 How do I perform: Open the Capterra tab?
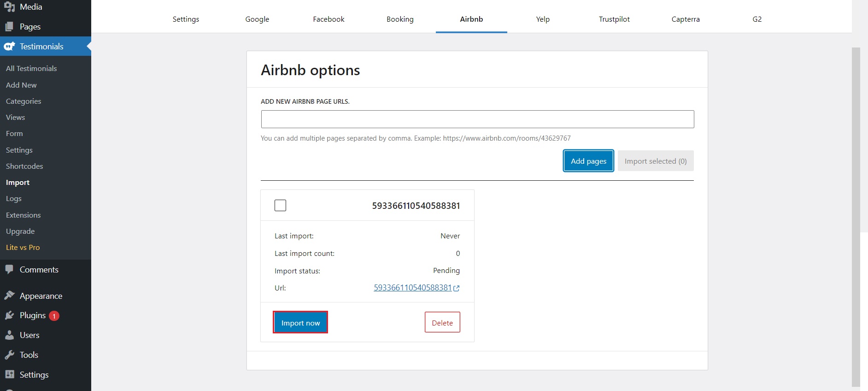(686, 19)
